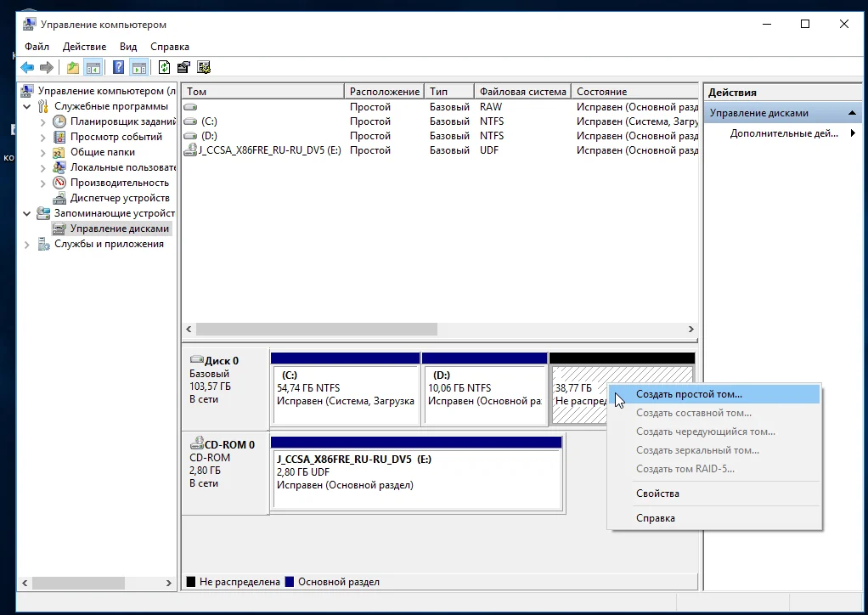Expand the Службы и приложения node
868x615 pixels.
coord(27,245)
